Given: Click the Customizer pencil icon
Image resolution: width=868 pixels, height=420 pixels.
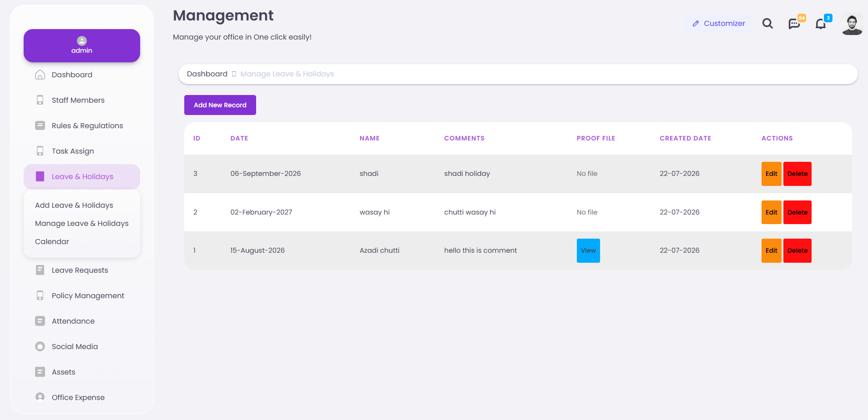Looking at the screenshot, I should click(696, 24).
